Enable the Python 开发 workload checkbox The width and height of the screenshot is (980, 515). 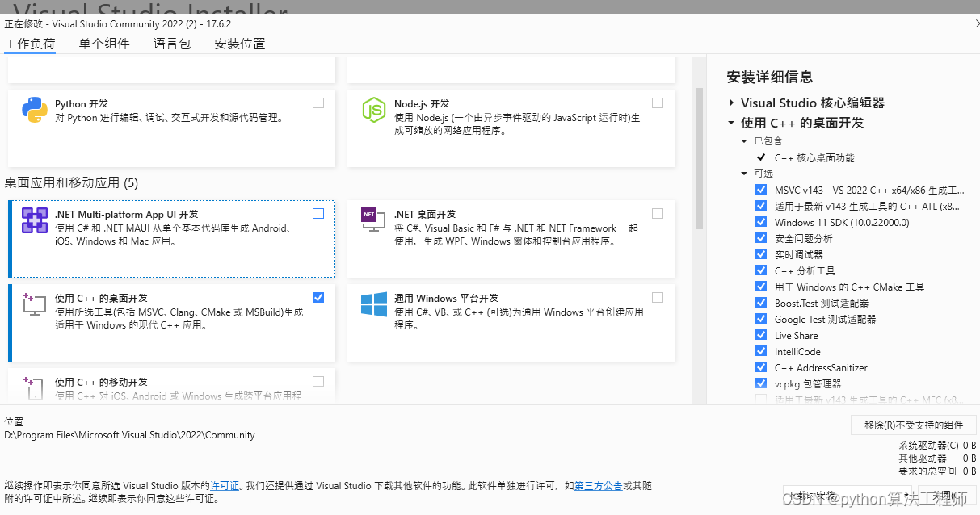318,103
